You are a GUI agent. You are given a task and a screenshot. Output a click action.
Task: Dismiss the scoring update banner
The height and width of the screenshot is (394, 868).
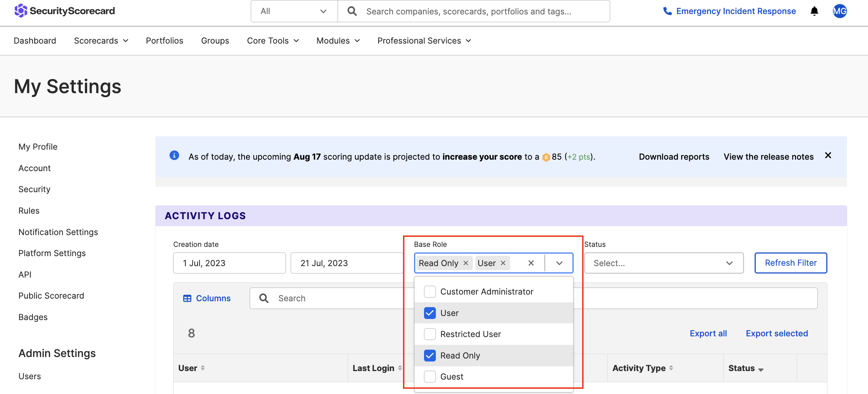(x=828, y=156)
